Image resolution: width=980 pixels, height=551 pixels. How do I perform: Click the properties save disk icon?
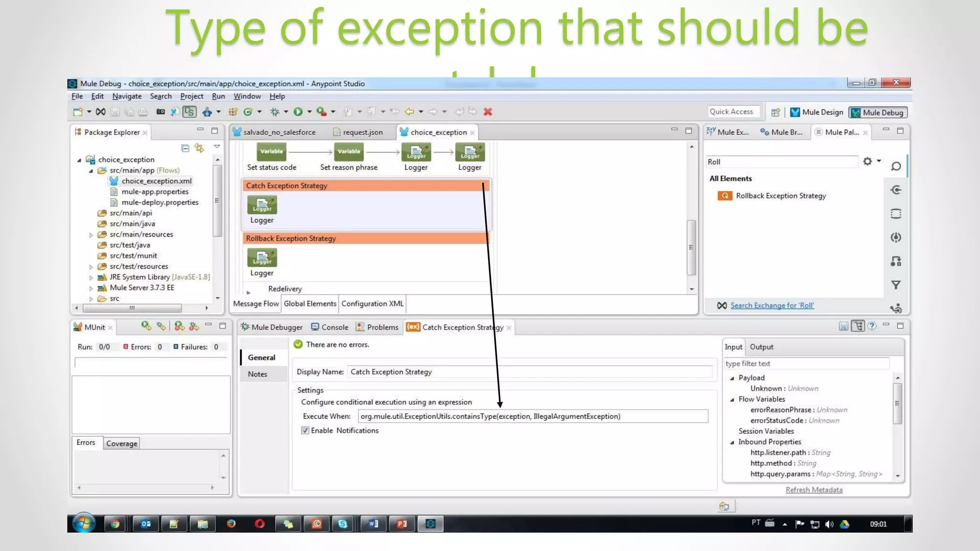pyautogui.click(x=843, y=326)
